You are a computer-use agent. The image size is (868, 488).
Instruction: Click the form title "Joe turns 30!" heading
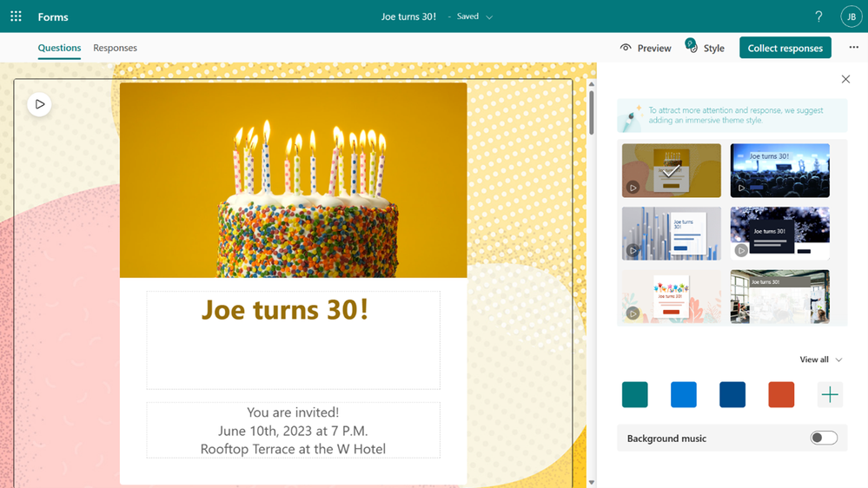[284, 309]
